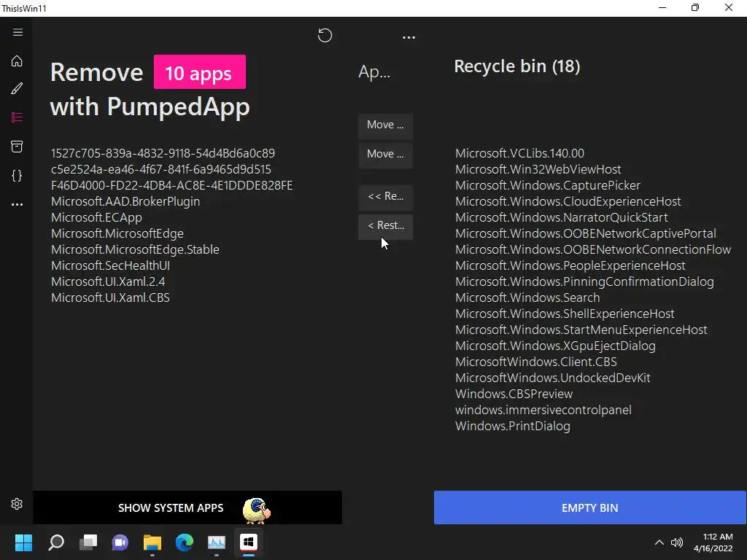Select Microsoft.Windows.PinningConfirmationDialog entry
Screen dimensions: 747x560
click(584, 281)
